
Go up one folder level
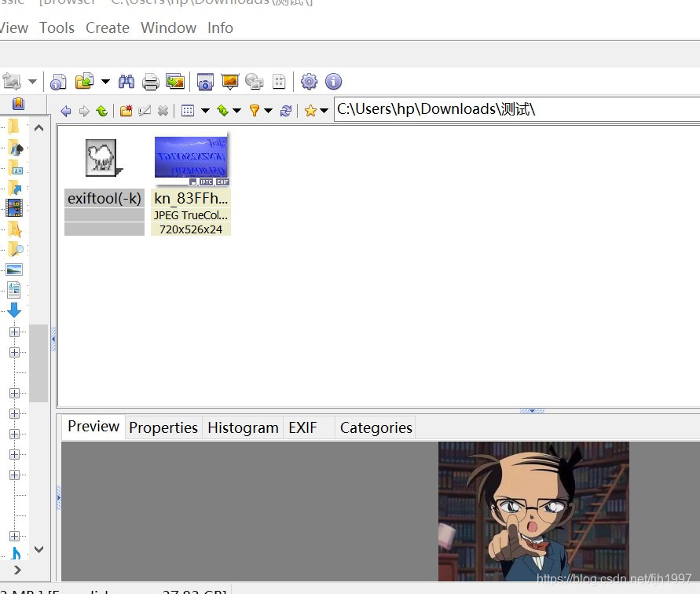[102, 111]
